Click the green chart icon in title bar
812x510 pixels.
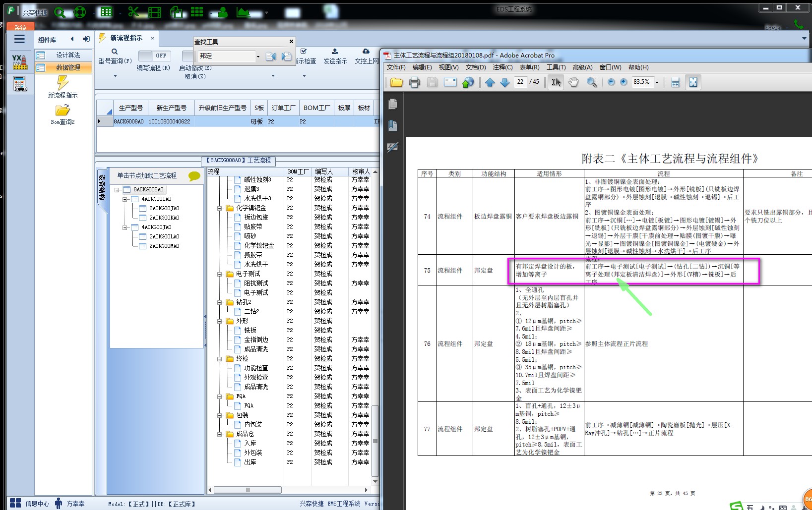(x=243, y=12)
